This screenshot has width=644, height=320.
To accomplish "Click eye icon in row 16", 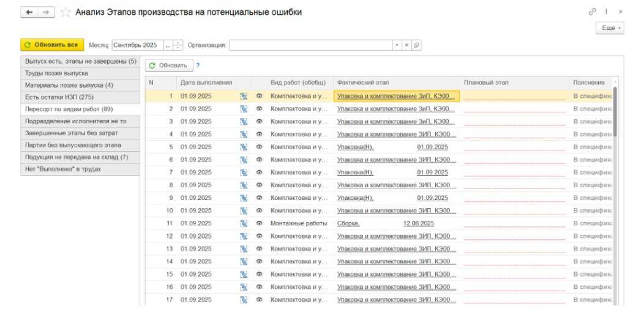I will [x=259, y=287].
